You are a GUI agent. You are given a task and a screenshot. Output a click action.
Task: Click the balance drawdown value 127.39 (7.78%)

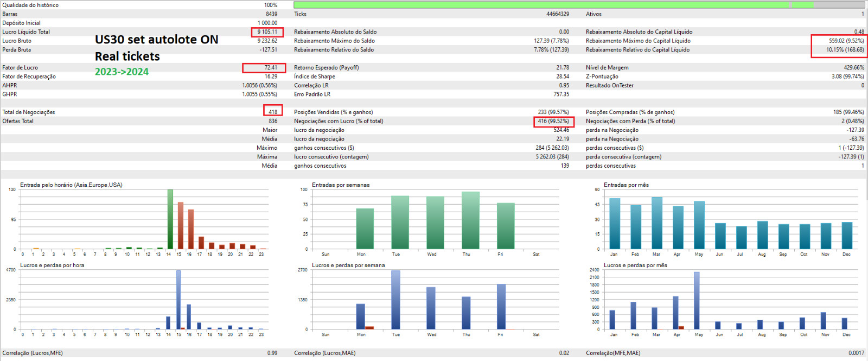pyautogui.click(x=551, y=41)
